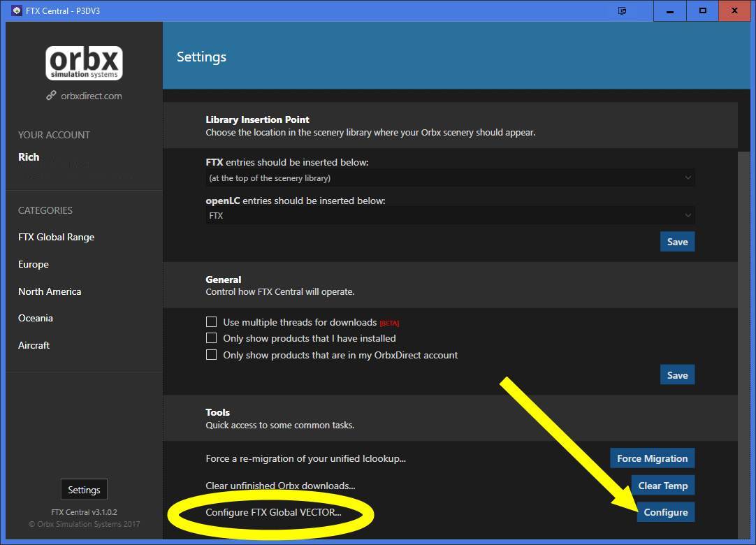Click the 'Tools' section heading
756x545 pixels.
[x=217, y=412]
